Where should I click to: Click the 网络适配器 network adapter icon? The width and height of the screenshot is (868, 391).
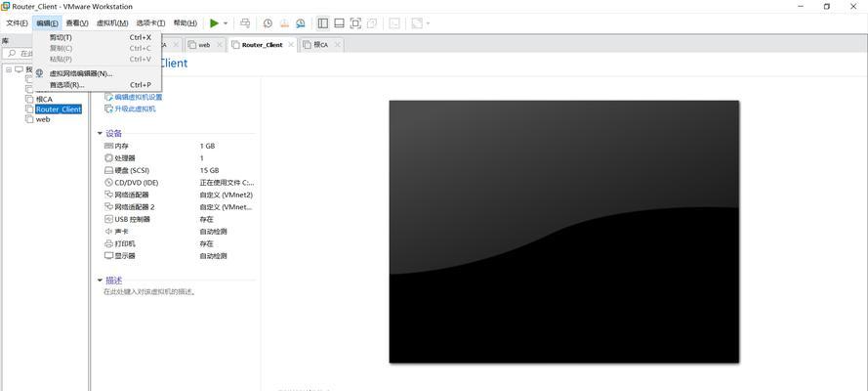click(x=108, y=195)
